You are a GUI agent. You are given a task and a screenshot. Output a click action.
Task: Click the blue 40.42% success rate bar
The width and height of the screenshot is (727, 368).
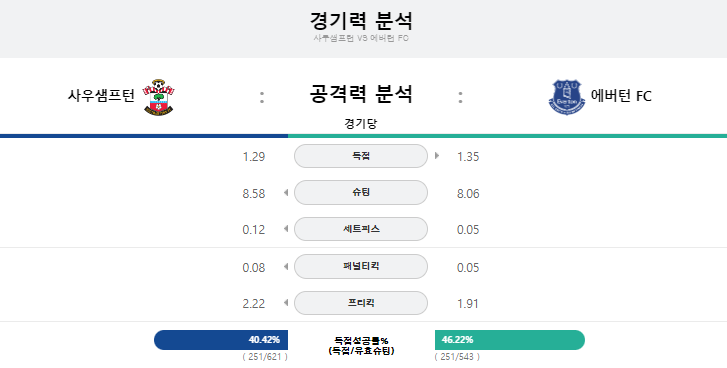tap(221, 340)
